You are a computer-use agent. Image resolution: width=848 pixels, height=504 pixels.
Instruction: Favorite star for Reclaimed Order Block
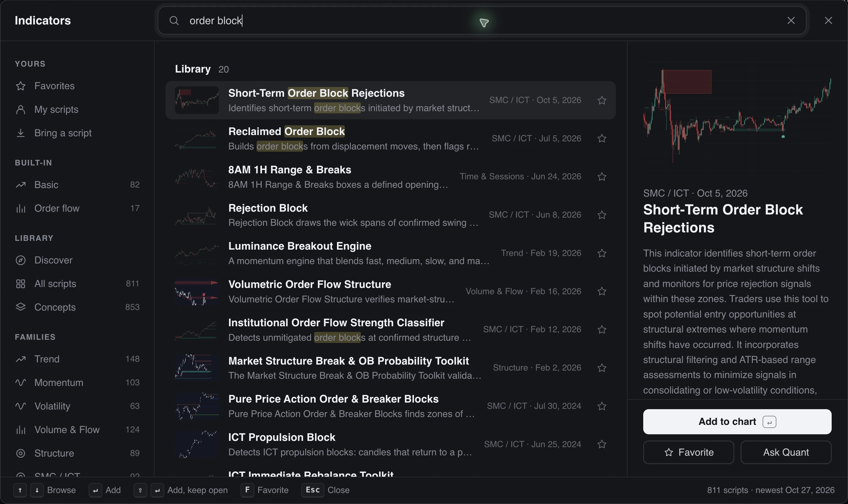pyautogui.click(x=602, y=138)
